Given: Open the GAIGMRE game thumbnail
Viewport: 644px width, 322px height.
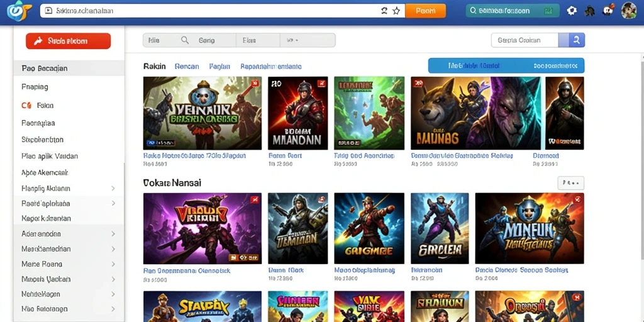Looking at the screenshot, I should (369, 228).
